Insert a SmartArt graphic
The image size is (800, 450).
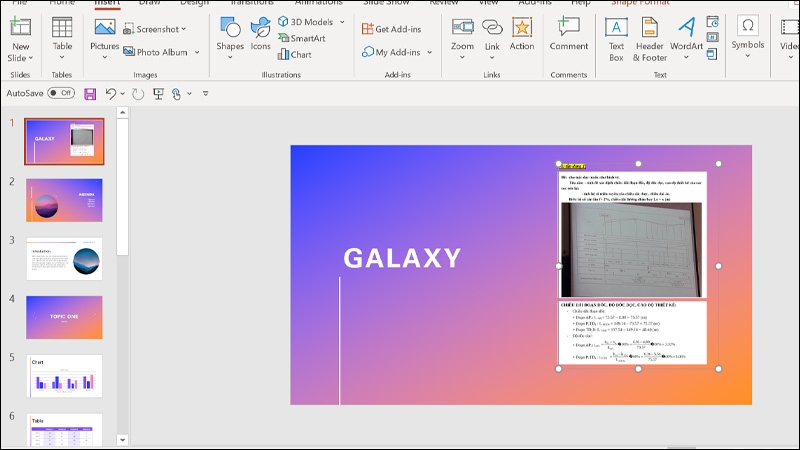click(x=302, y=38)
